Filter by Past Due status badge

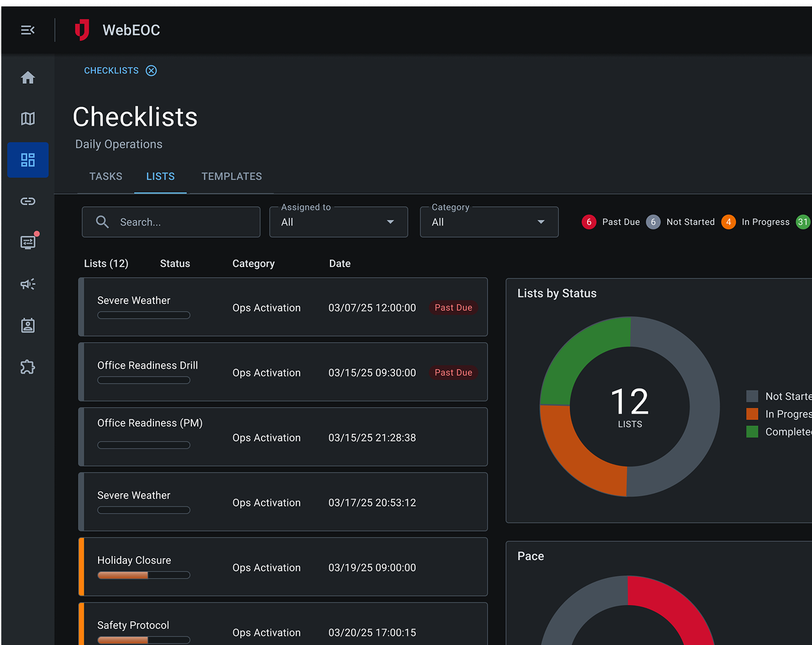[x=610, y=222]
